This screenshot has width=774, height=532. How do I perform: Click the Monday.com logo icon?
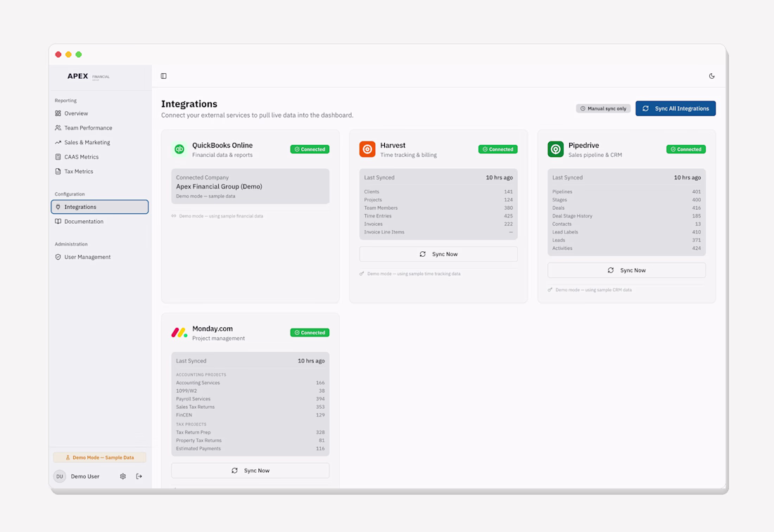point(179,333)
